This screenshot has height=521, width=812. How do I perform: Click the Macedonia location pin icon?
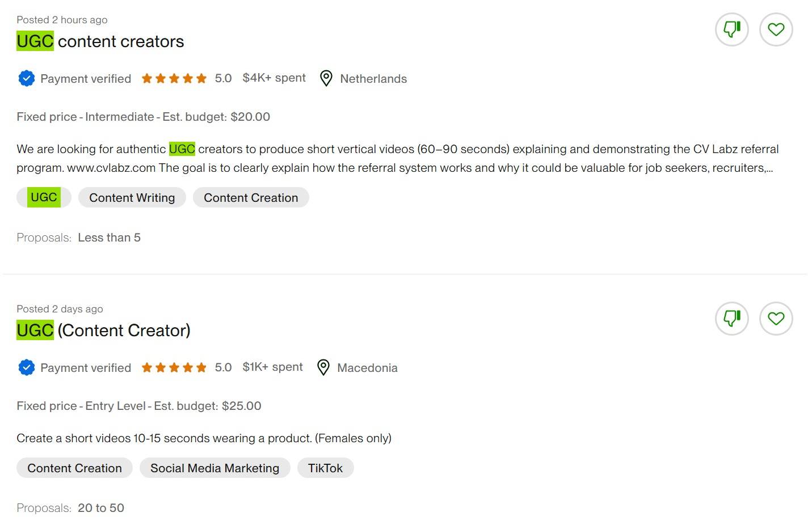tap(323, 367)
